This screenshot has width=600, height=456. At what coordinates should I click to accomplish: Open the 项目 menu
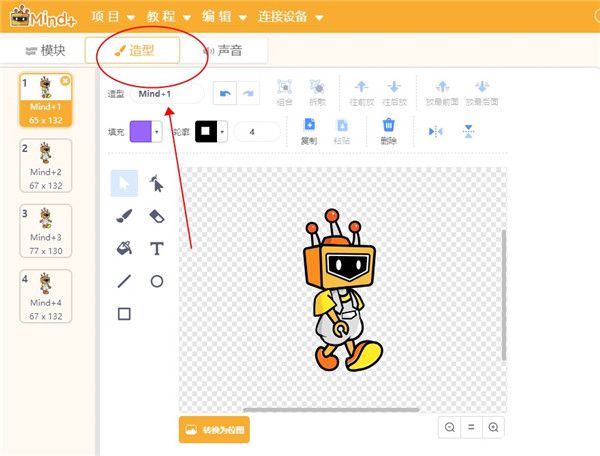click(x=113, y=17)
